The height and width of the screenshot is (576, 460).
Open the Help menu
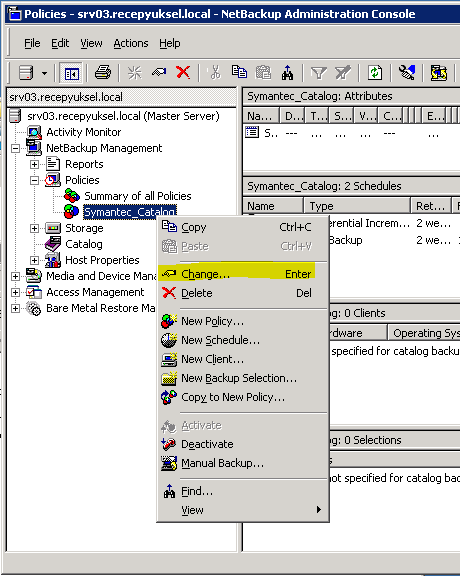[169, 43]
